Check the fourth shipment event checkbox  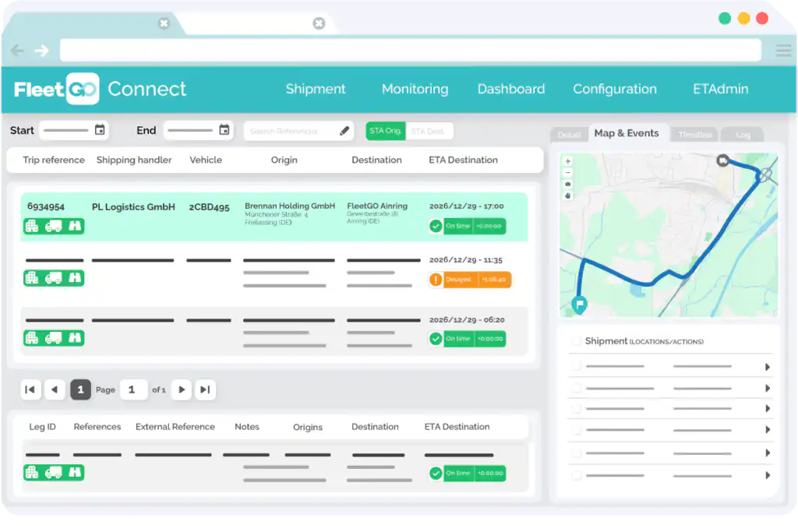(x=576, y=430)
